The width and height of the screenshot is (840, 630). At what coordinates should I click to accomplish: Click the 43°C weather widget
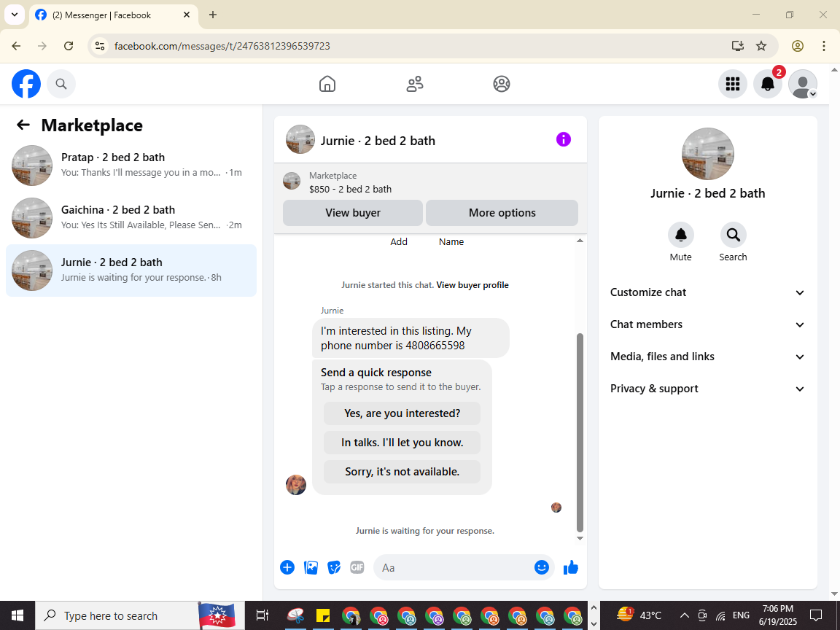(639, 615)
